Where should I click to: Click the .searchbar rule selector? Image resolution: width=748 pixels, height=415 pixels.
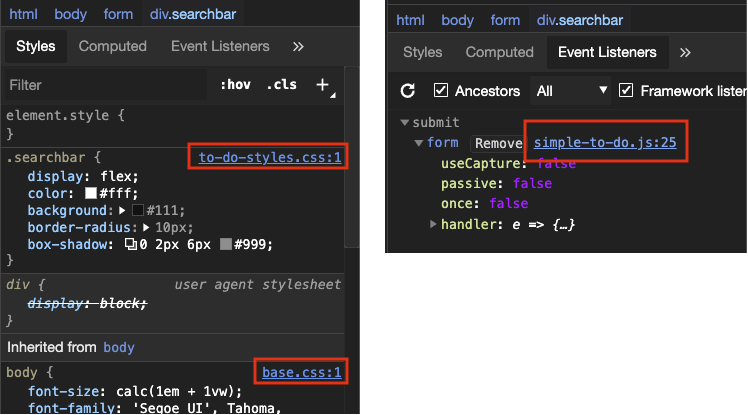(x=45, y=157)
